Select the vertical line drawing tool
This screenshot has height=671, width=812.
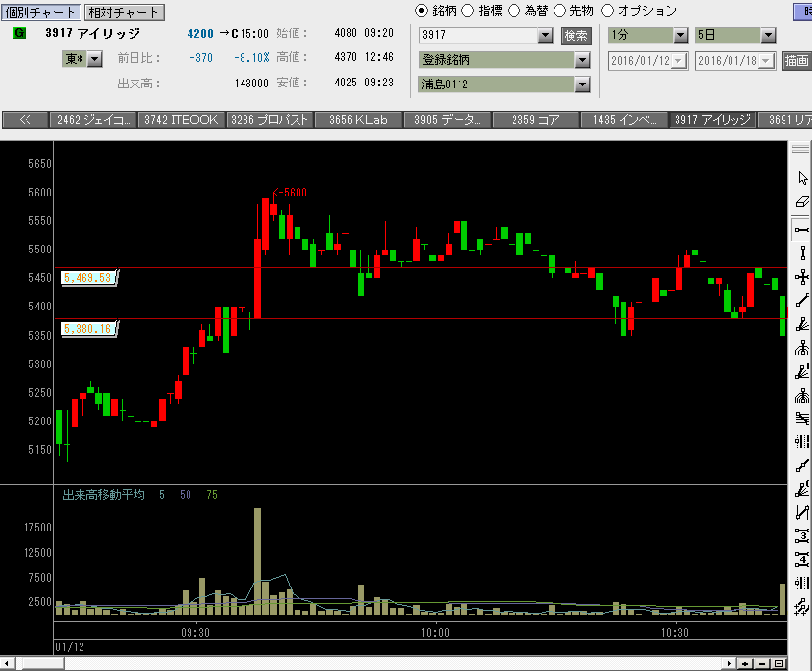coord(802,252)
